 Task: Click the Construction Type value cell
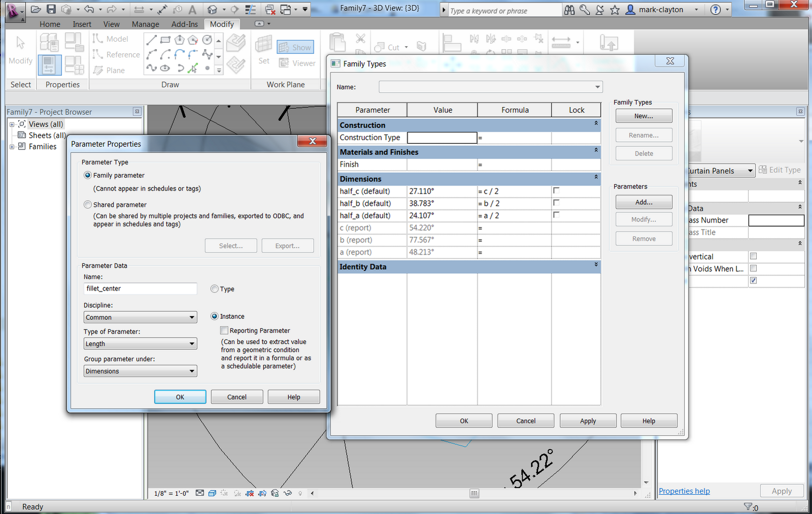point(442,138)
